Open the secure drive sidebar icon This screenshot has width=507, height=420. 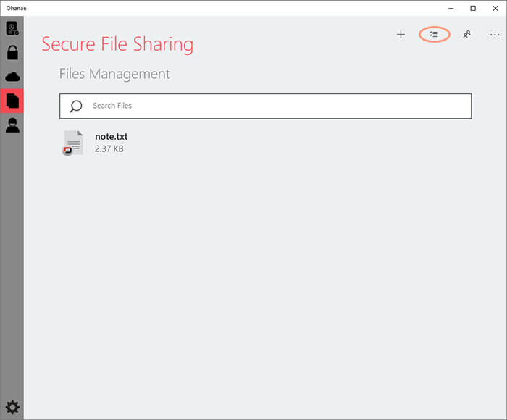pos(12,28)
